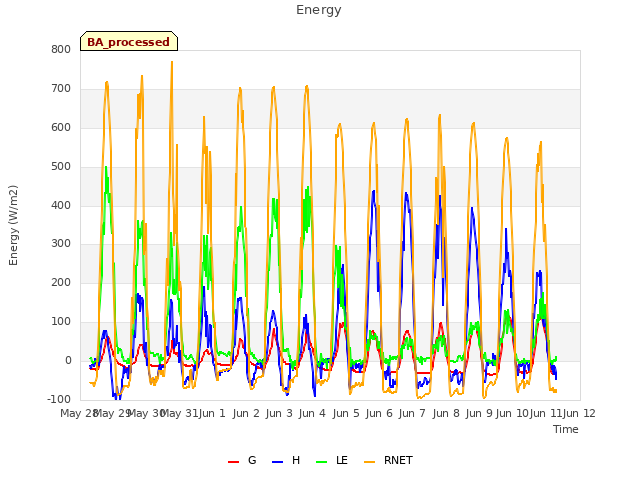Click the Energy chart title
Viewport: 640px width, 480px height.
click(x=319, y=10)
